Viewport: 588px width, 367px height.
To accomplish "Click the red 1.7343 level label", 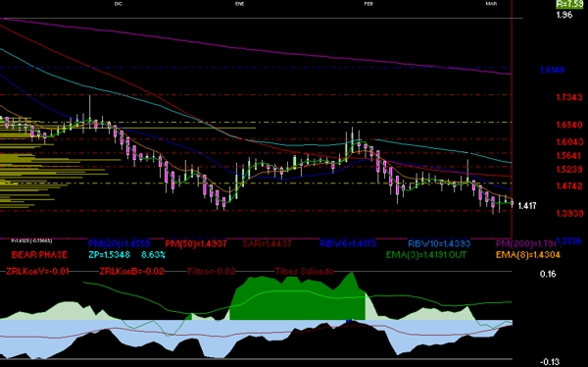I will tap(569, 98).
